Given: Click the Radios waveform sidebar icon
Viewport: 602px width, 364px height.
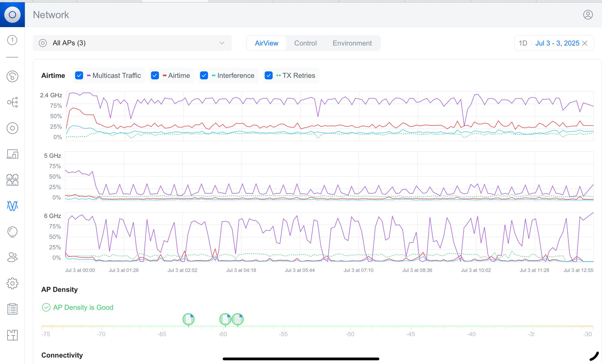Looking at the screenshot, I should [x=12, y=206].
